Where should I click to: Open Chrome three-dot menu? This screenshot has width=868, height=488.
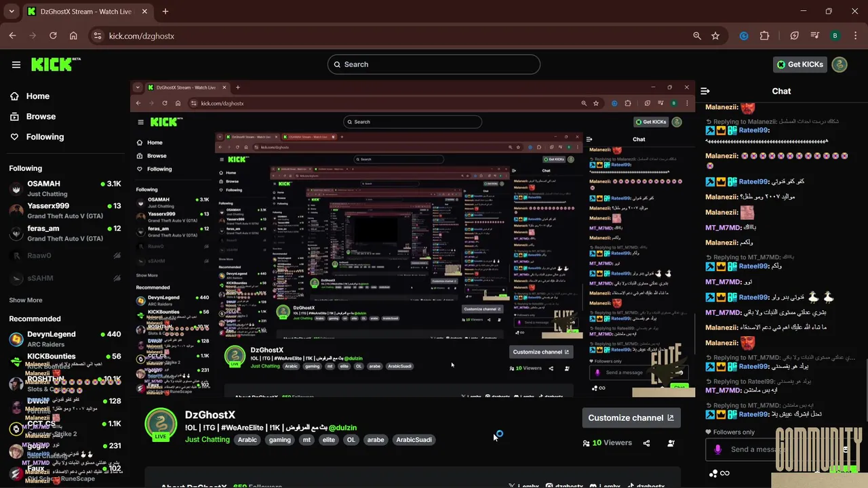855,36
